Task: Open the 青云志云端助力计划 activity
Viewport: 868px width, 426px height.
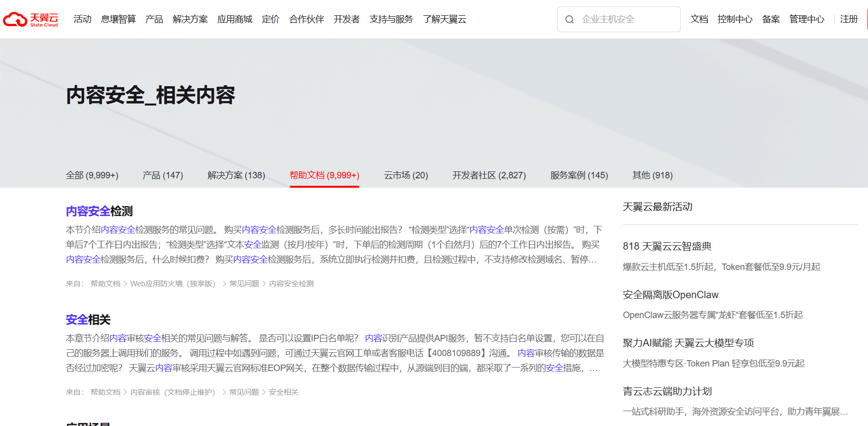Action: (667, 391)
